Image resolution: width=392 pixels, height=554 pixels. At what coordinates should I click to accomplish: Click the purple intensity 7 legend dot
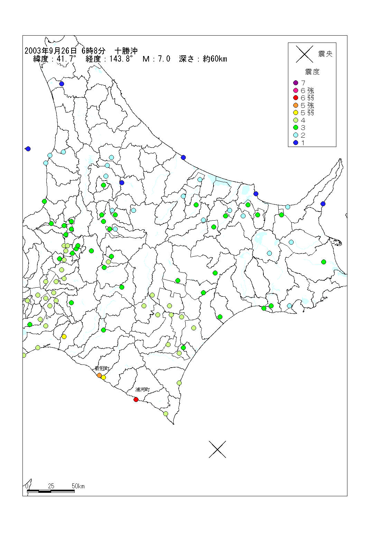pos(296,83)
